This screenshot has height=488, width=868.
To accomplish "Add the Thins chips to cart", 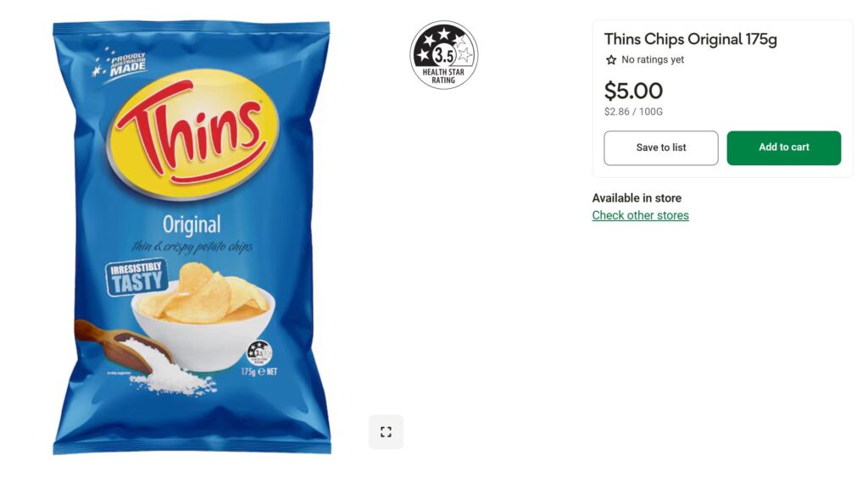I will [784, 147].
